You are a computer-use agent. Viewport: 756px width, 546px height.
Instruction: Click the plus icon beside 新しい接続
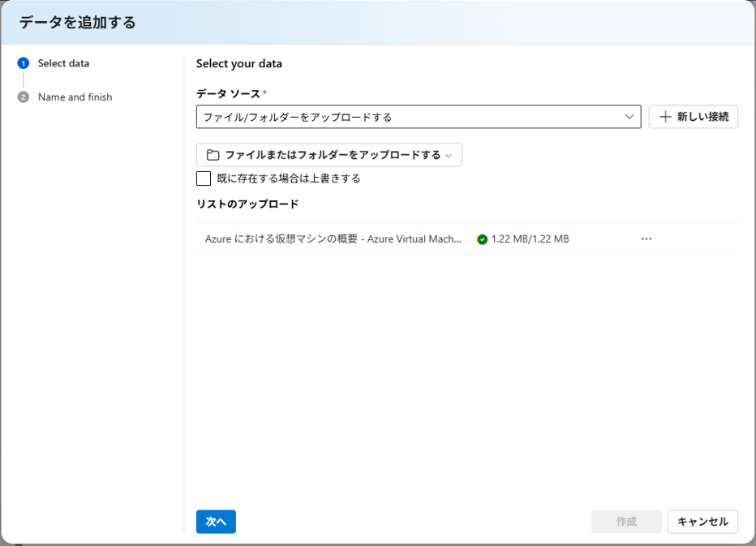coord(665,117)
